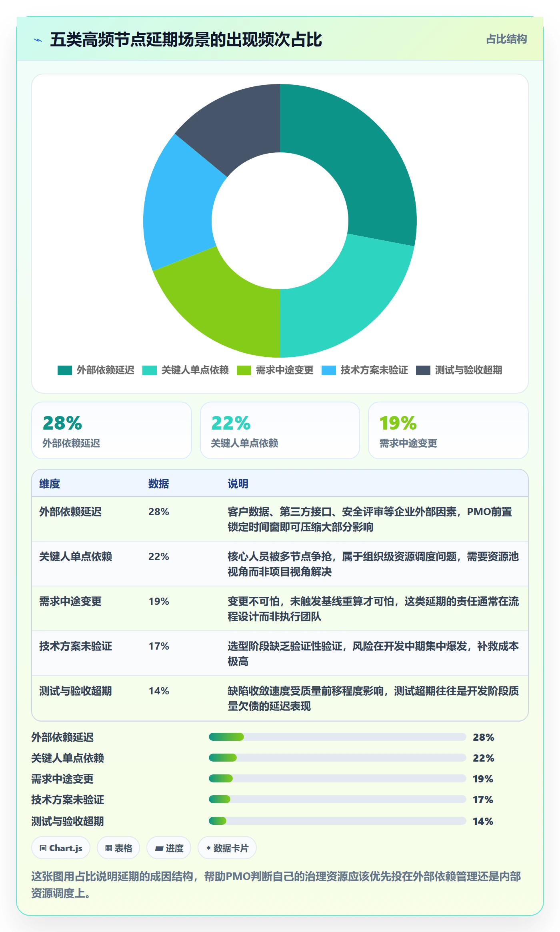Screen dimensions: 560x932
Task: Click the 技术方案未验证 progress bar
Action: [x=338, y=799]
